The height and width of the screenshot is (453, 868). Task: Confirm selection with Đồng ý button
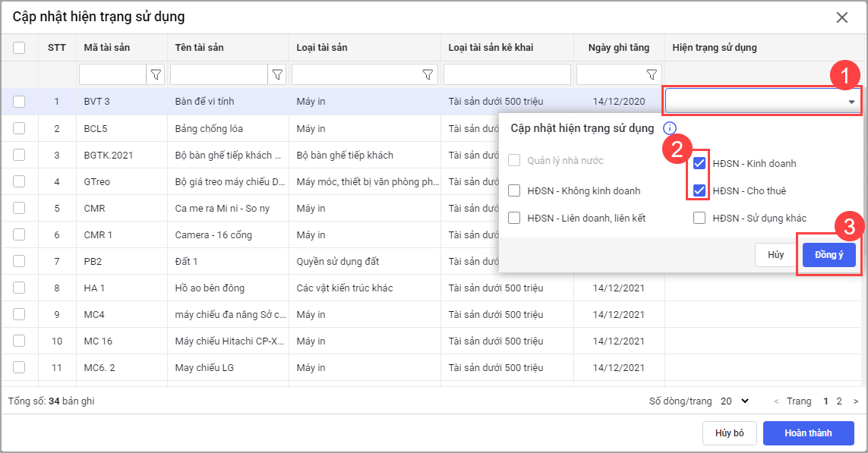(x=829, y=255)
